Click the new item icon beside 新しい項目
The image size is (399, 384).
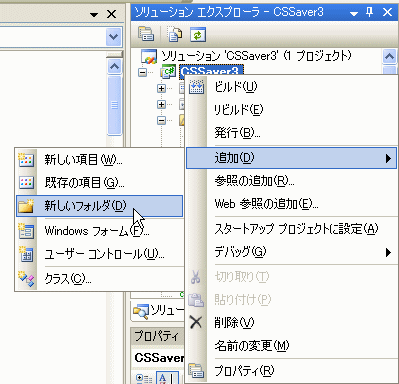tap(26, 160)
